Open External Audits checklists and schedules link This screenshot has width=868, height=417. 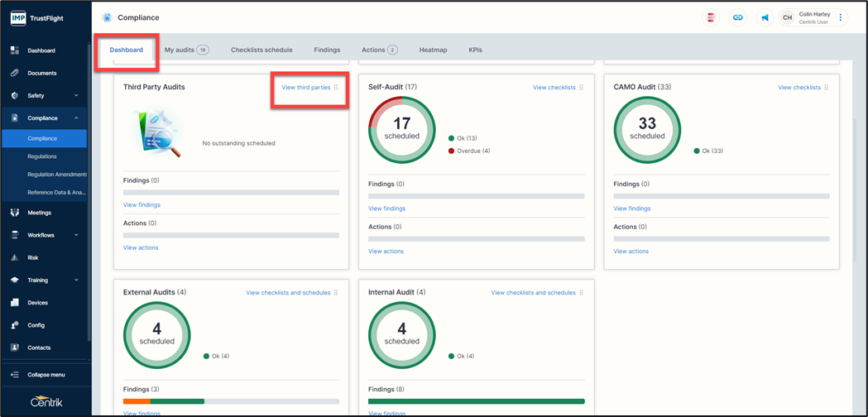(289, 292)
